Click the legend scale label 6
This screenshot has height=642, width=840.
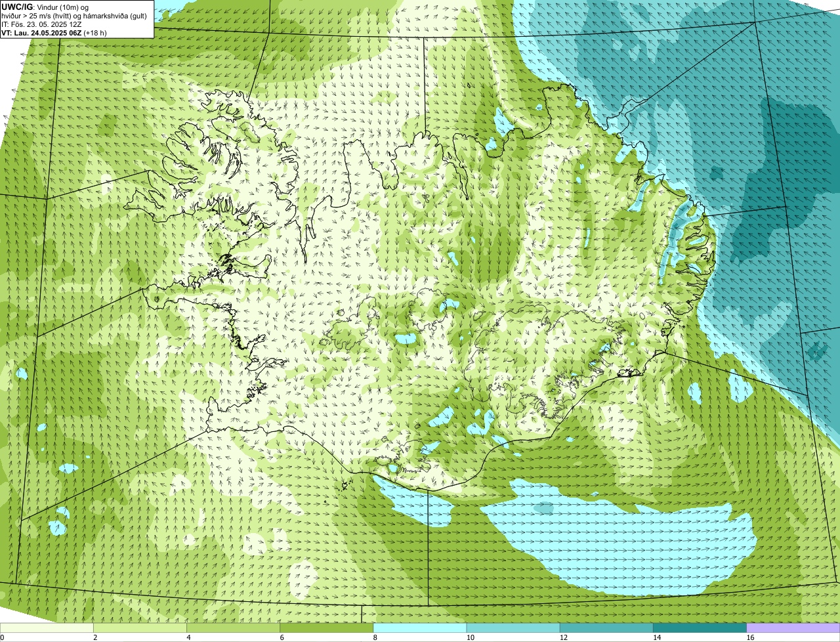[282, 637]
